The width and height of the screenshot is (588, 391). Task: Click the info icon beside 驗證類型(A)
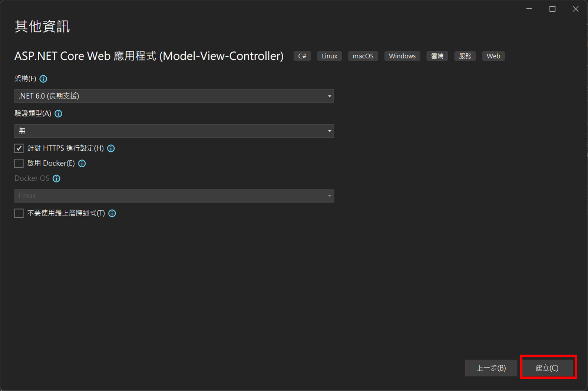coord(59,114)
